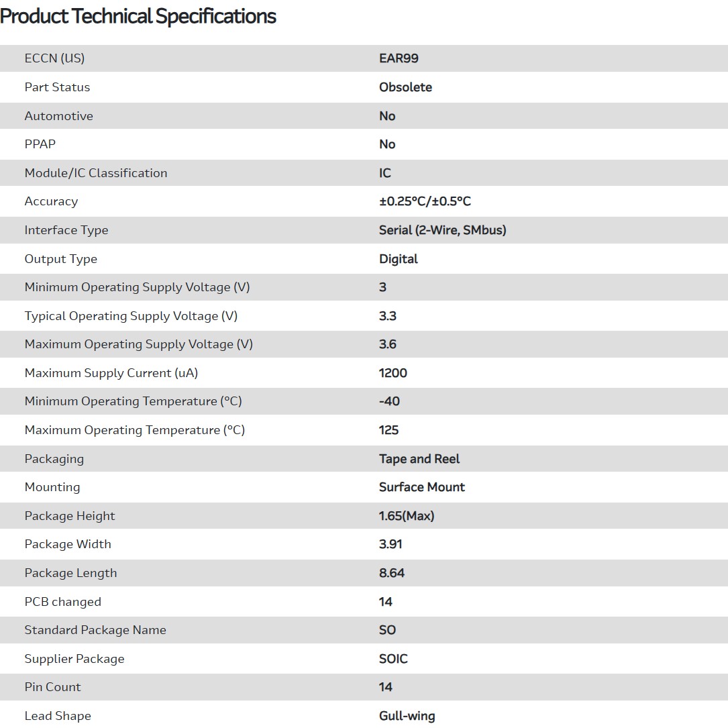Select the 1.65(Max) package height value

pos(407,516)
